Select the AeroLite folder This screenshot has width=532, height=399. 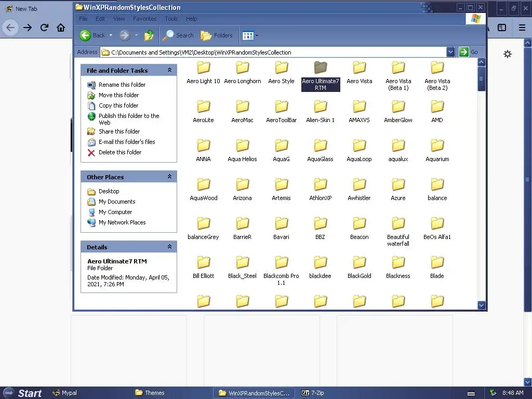click(204, 112)
